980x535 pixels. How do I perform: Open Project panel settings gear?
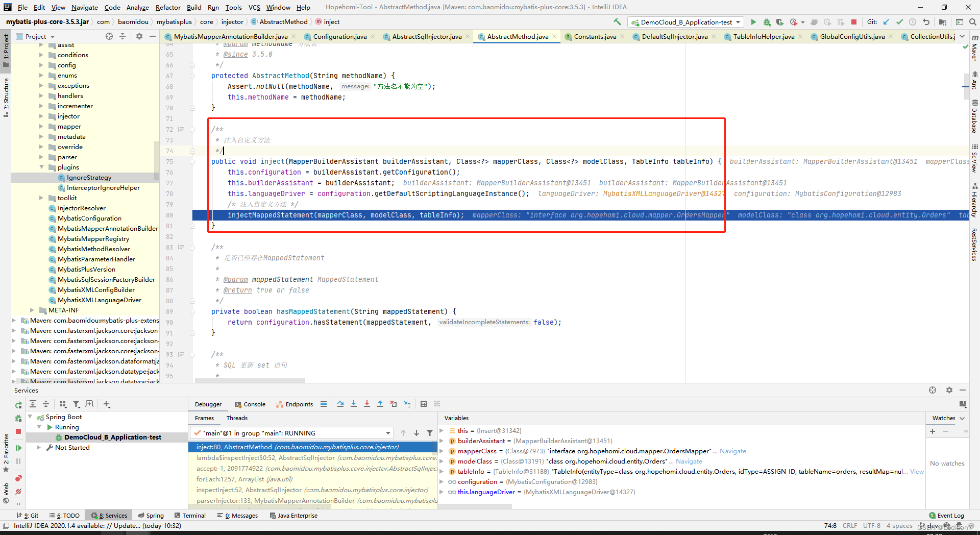click(x=139, y=36)
